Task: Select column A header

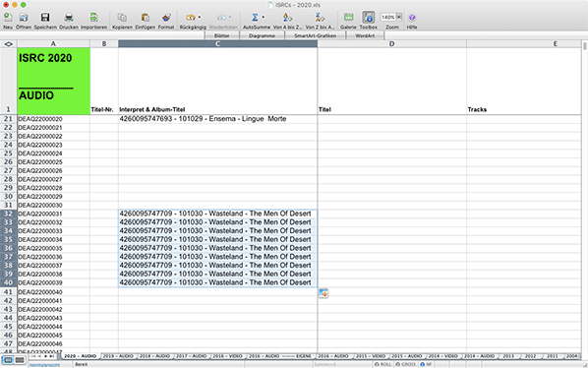Action: pyautogui.click(x=53, y=44)
